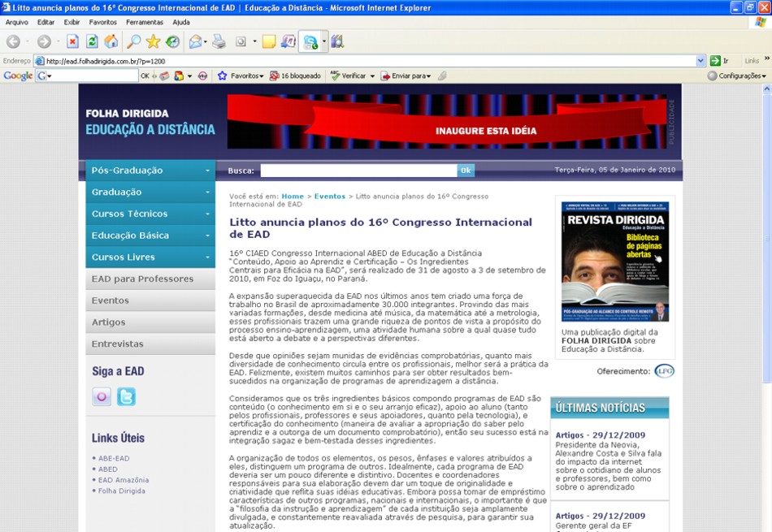Open the Ferramentas menu
Screen dimensions: 772x532
pyautogui.click(x=145, y=22)
